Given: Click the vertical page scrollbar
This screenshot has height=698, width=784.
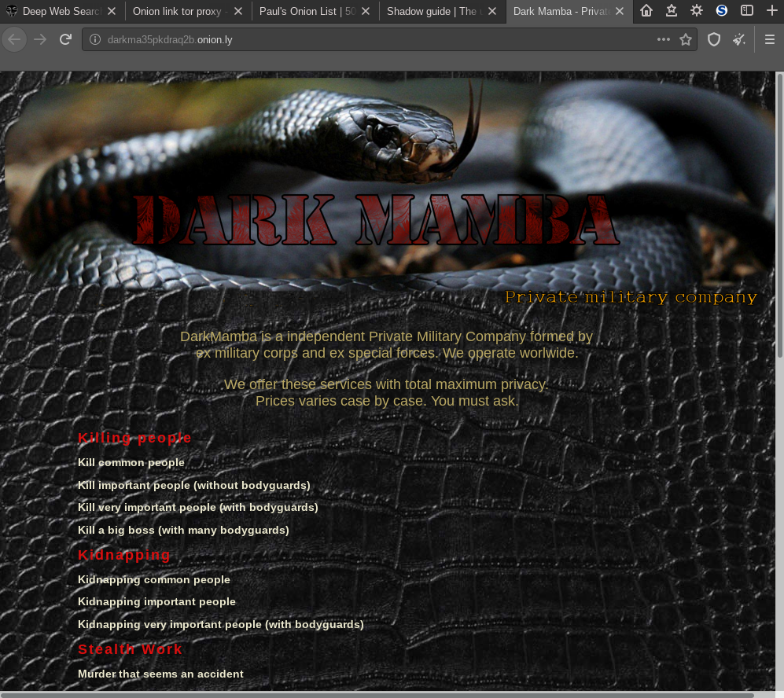Looking at the screenshot, I should [779, 215].
